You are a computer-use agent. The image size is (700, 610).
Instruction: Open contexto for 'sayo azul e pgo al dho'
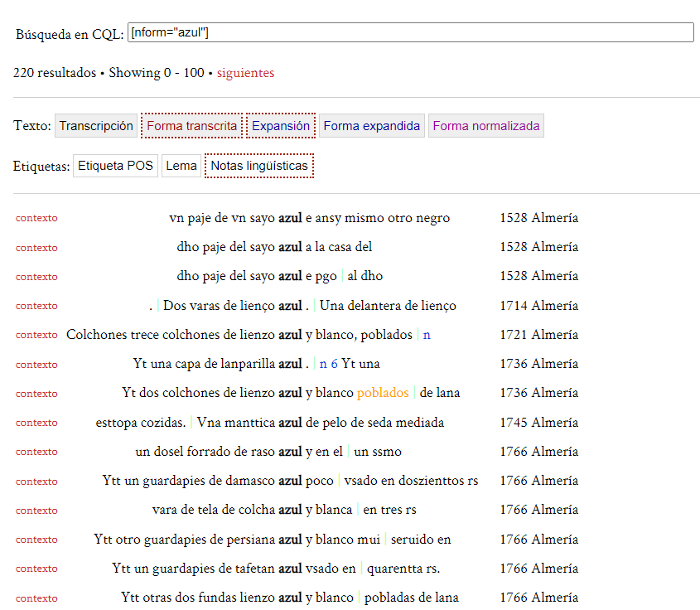(36, 277)
